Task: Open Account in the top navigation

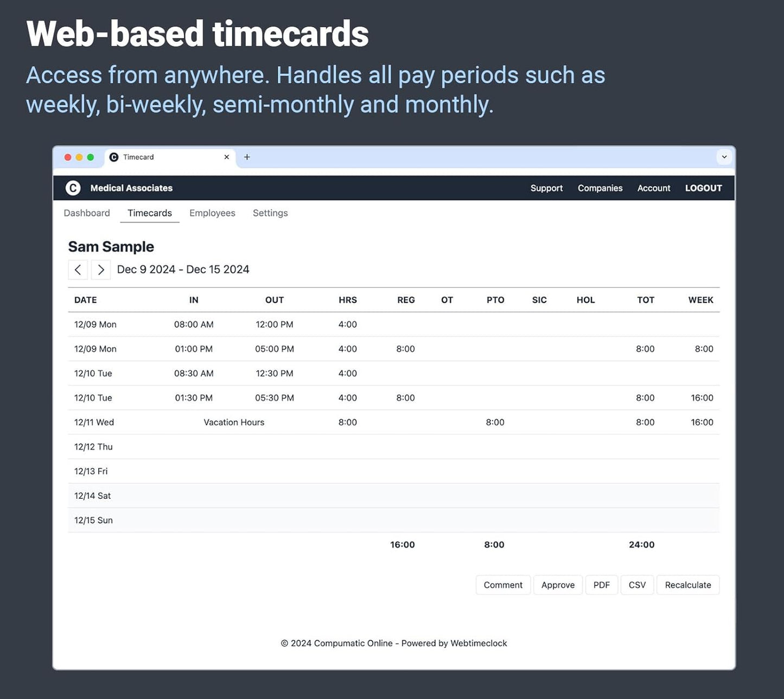Action: point(654,188)
